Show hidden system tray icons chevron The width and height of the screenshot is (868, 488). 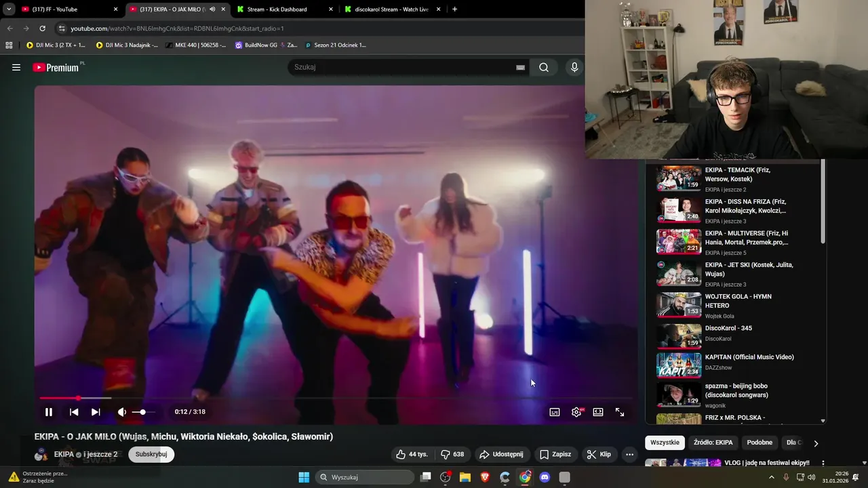click(x=772, y=477)
